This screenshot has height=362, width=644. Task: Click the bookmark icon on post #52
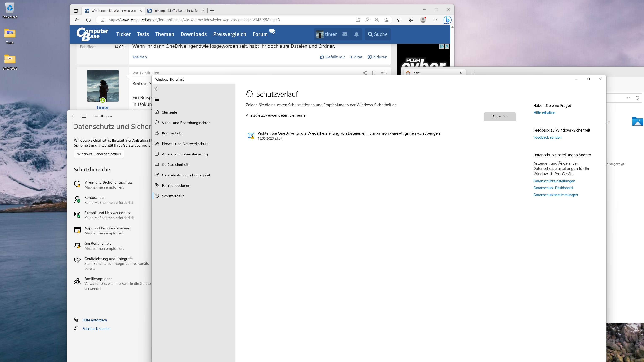click(x=374, y=73)
